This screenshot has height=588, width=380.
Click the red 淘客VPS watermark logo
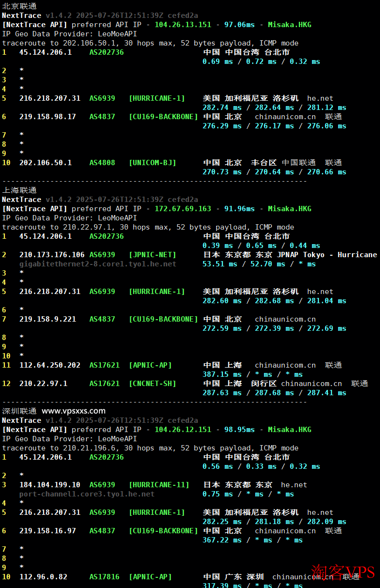[343, 573]
